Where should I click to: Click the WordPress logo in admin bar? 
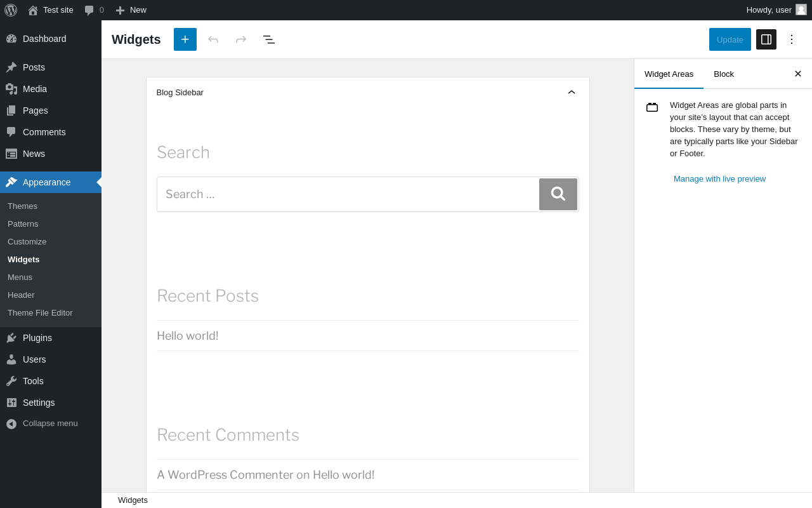[11, 10]
